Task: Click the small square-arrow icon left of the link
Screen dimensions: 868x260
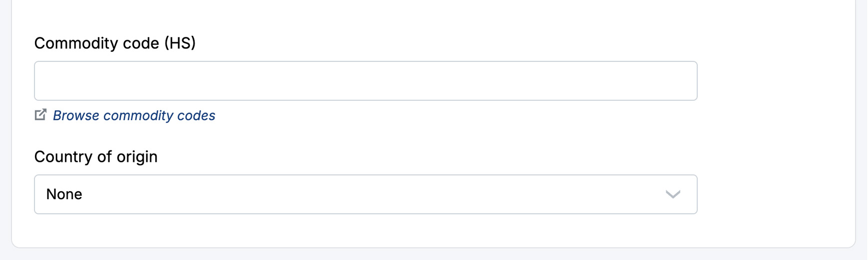Action: point(40,115)
